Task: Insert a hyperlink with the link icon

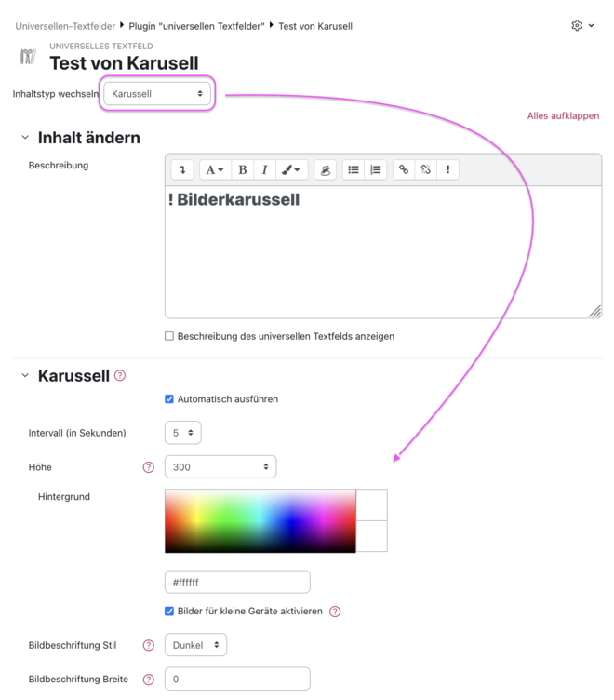Action: tap(404, 169)
